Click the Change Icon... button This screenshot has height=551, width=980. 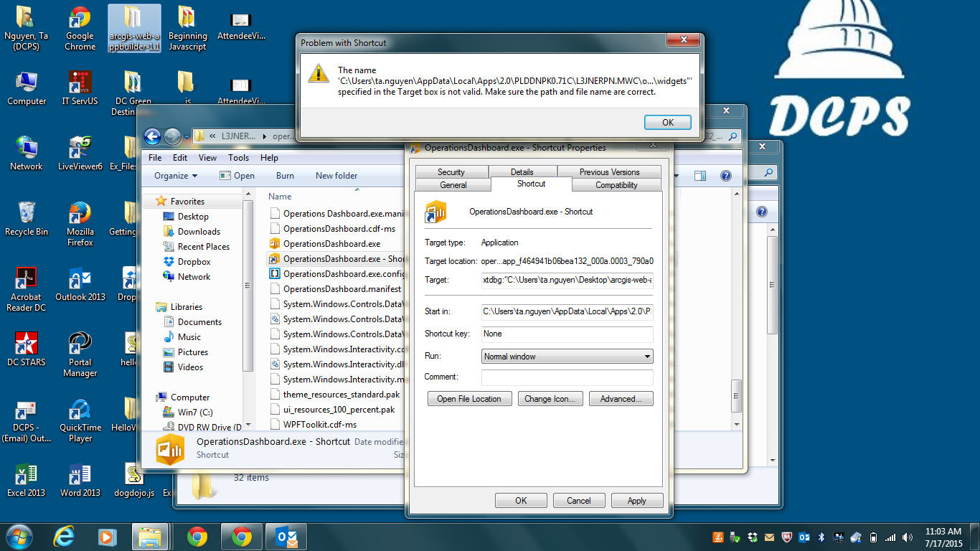click(x=550, y=399)
